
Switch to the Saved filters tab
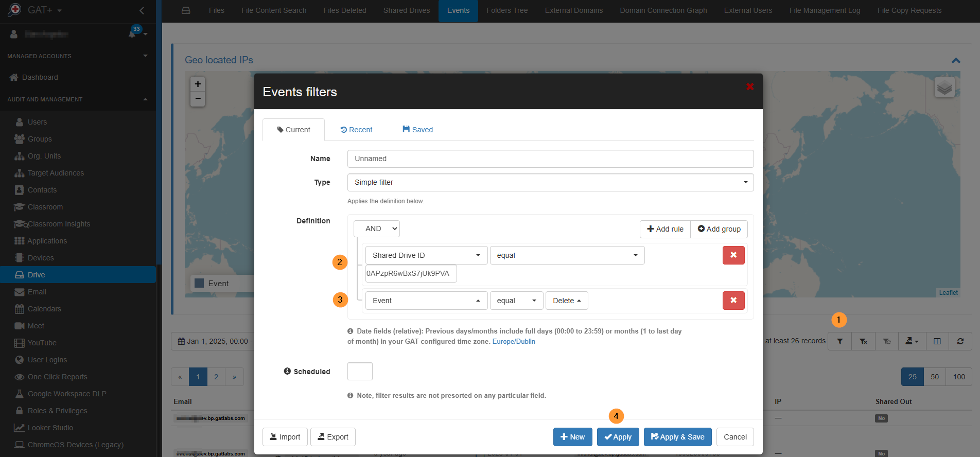click(x=417, y=130)
